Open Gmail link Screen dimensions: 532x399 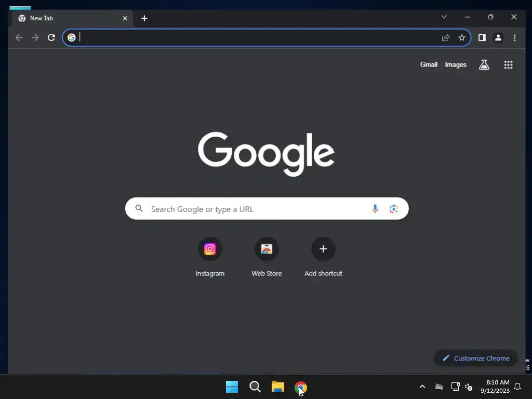(429, 64)
